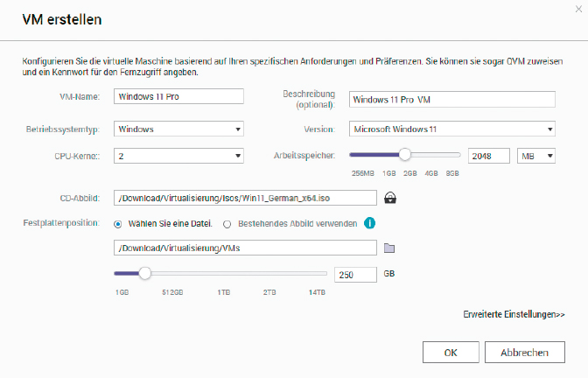The width and height of the screenshot is (588, 378).
Task: Confirm with the OK button
Action: [451, 352]
